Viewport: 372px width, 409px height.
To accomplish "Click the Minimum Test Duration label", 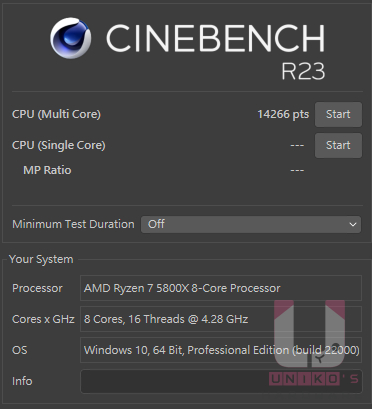I will (73, 224).
